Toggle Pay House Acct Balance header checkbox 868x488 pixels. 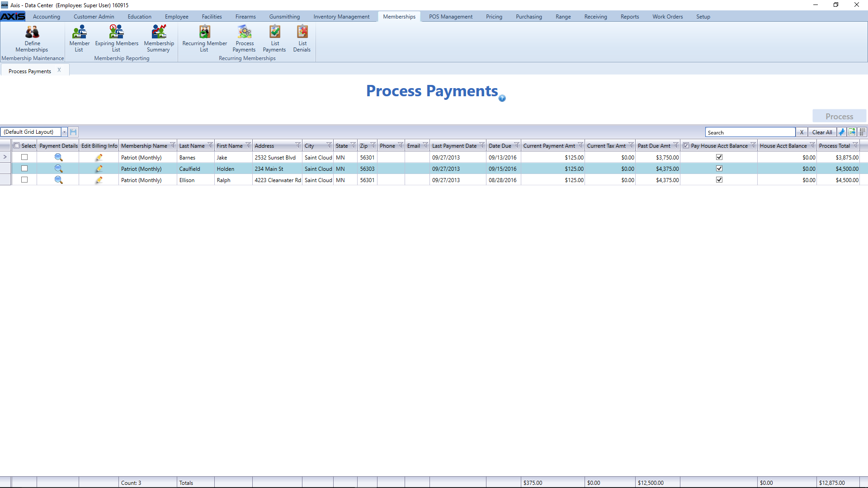coord(686,145)
